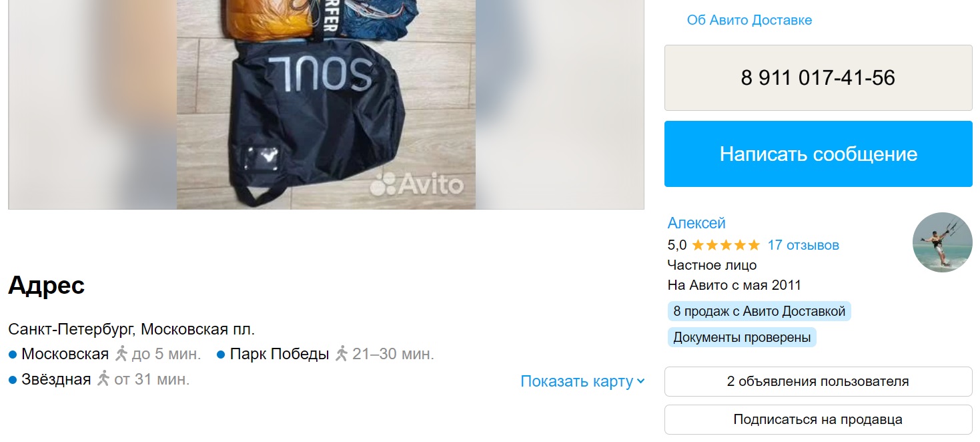Click the chevron next to Показать карту
The image size is (980, 442).
point(641,381)
